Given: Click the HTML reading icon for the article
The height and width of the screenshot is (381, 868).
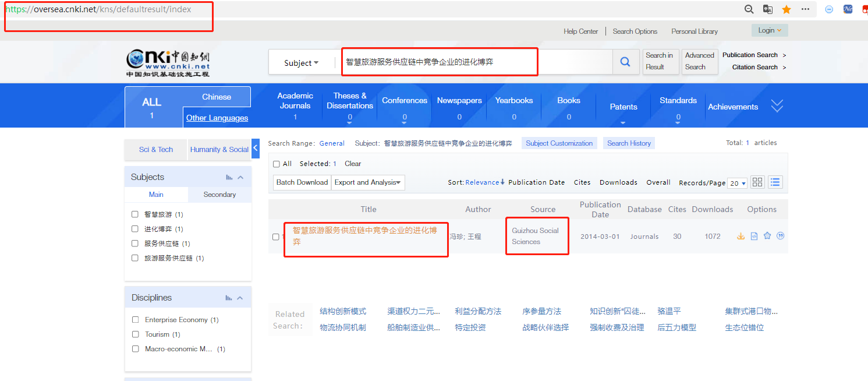Looking at the screenshot, I should pos(754,236).
